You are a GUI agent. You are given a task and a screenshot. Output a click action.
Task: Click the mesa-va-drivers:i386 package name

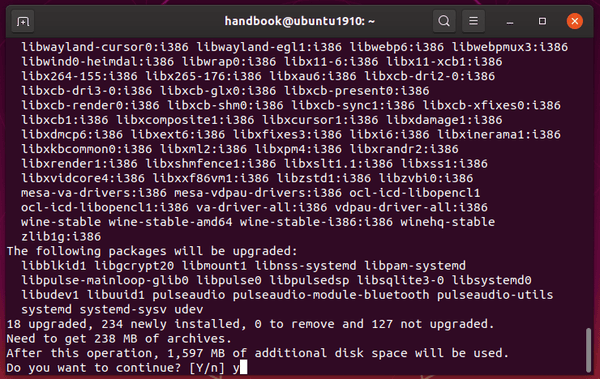(x=94, y=193)
